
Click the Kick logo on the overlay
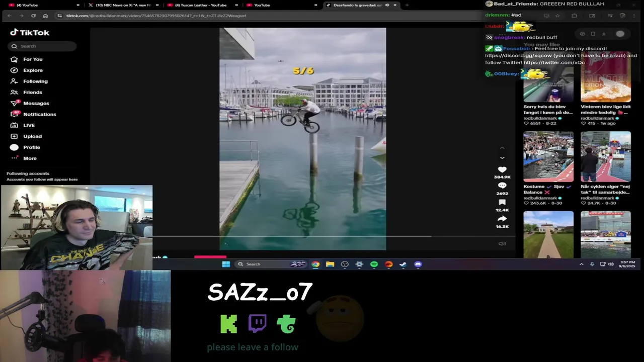point(229,324)
